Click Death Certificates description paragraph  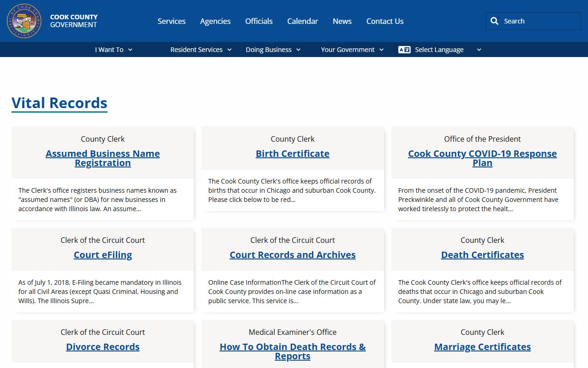(480, 292)
